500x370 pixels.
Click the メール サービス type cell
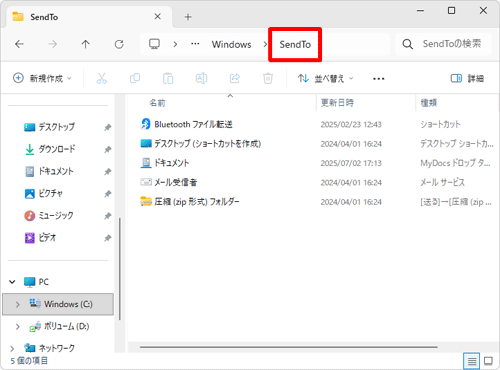pos(442,182)
